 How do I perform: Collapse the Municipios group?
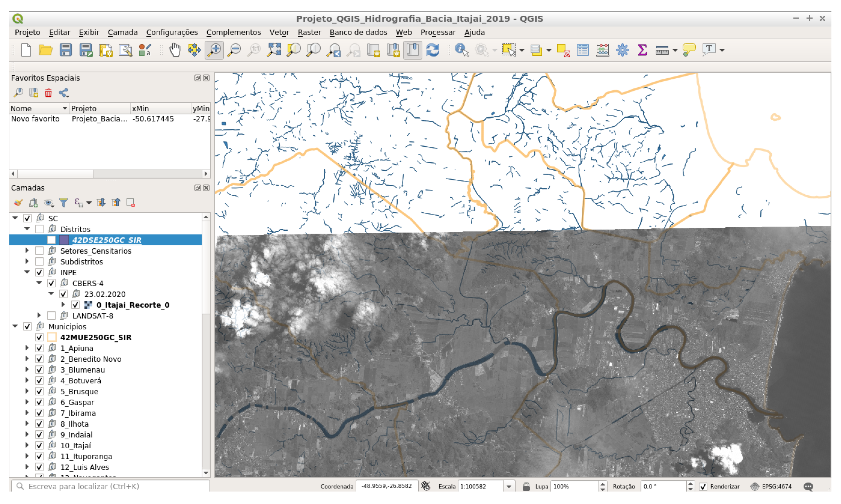[15, 326]
